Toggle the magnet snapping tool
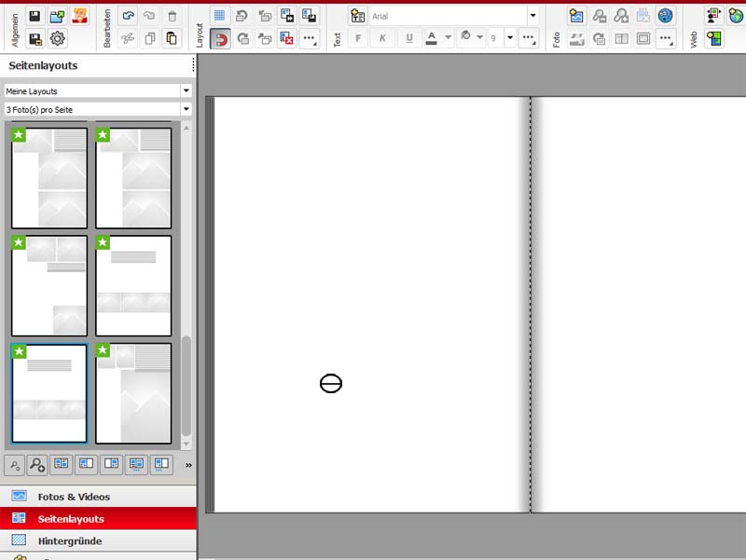This screenshot has height=560, width=746. click(x=220, y=38)
